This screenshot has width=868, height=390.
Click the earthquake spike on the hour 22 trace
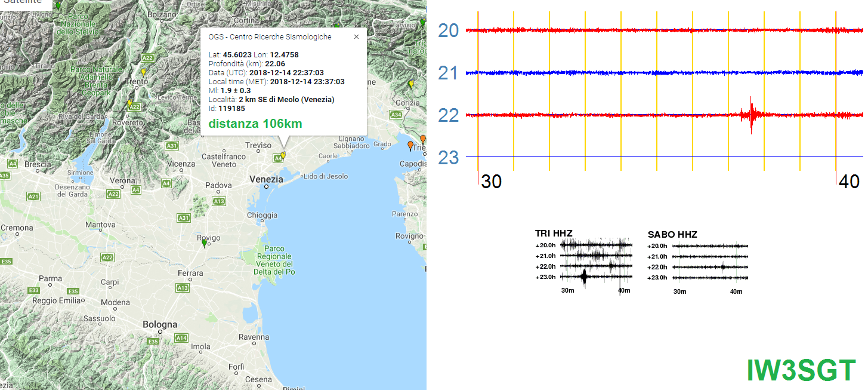(x=751, y=115)
